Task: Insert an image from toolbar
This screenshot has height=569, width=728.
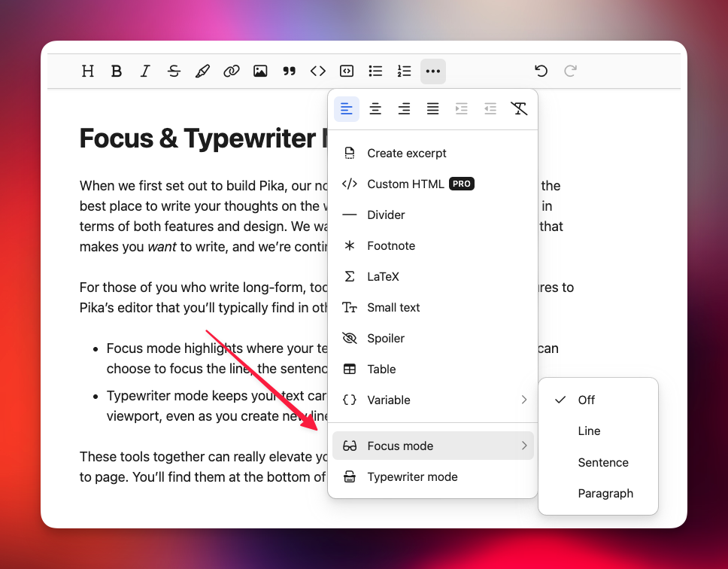Action: point(260,71)
